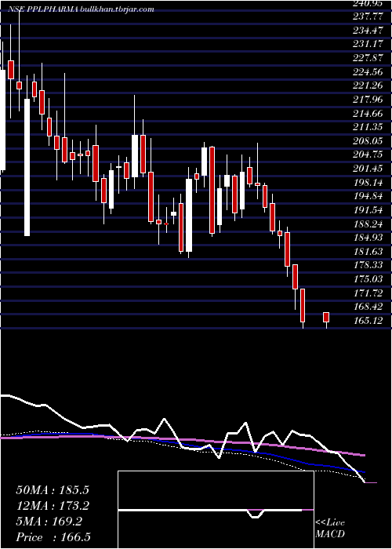Image resolution: width=392 pixels, height=549 pixels.
Task: Click the 231.17 price axis label
Action: tap(368, 45)
